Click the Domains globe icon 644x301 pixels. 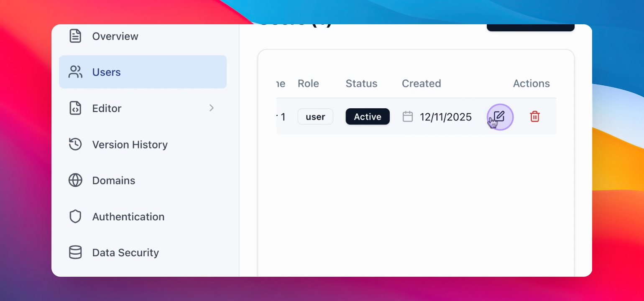point(75,181)
